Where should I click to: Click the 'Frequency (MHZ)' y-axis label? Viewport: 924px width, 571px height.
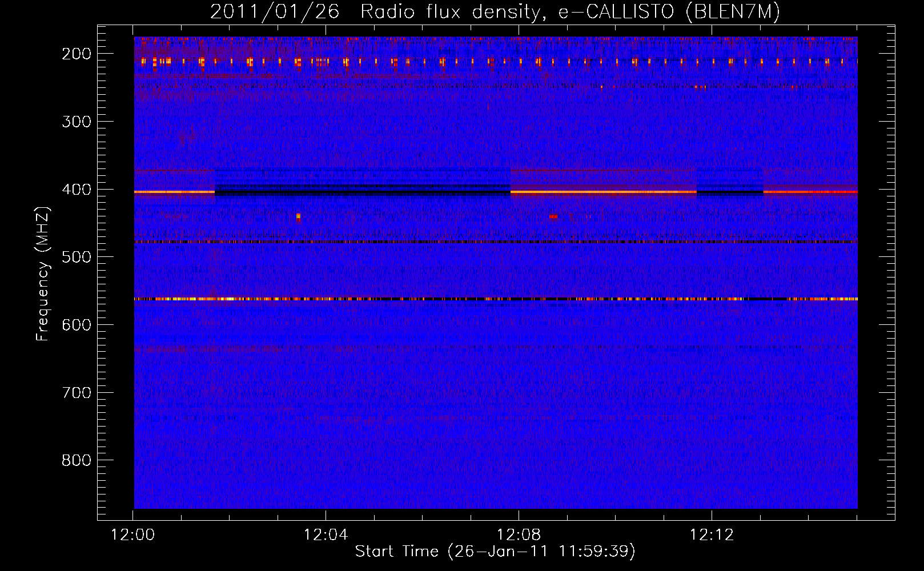click(x=43, y=274)
